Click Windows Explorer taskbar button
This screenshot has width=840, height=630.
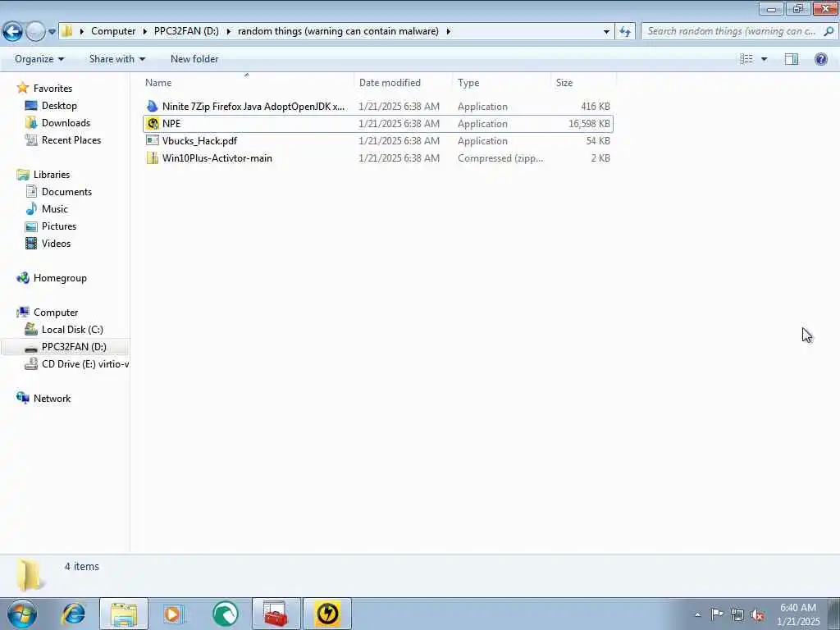click(x=124, y=614)
